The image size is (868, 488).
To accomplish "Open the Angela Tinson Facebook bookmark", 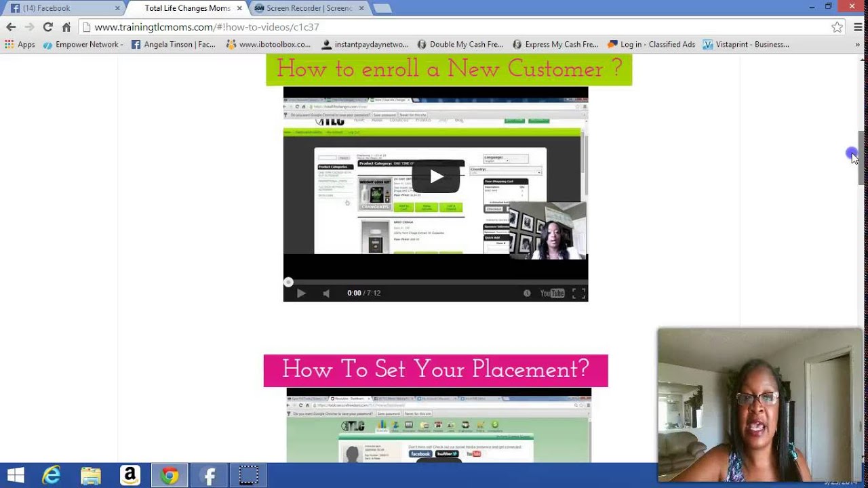I will (x=174, y=44).
